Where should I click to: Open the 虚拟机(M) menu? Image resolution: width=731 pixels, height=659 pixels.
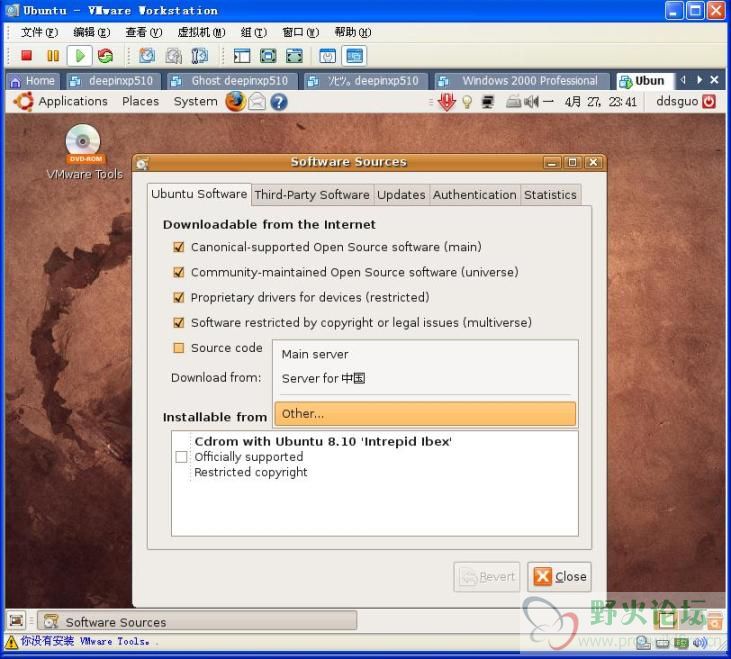pyautogui.click(x=201, y=32)
